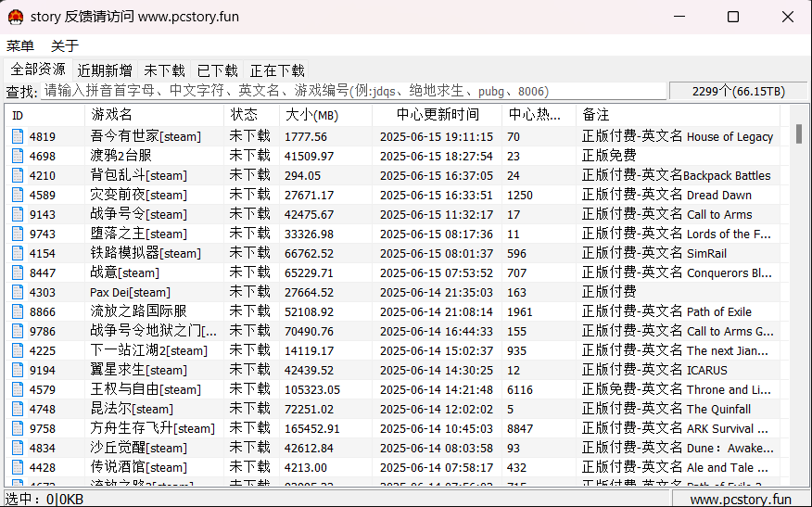Image resolution: width=812 pixels, height=507 pixels.
Task: Click the document icon for ID 8866
Action: (x=18, y=311)
